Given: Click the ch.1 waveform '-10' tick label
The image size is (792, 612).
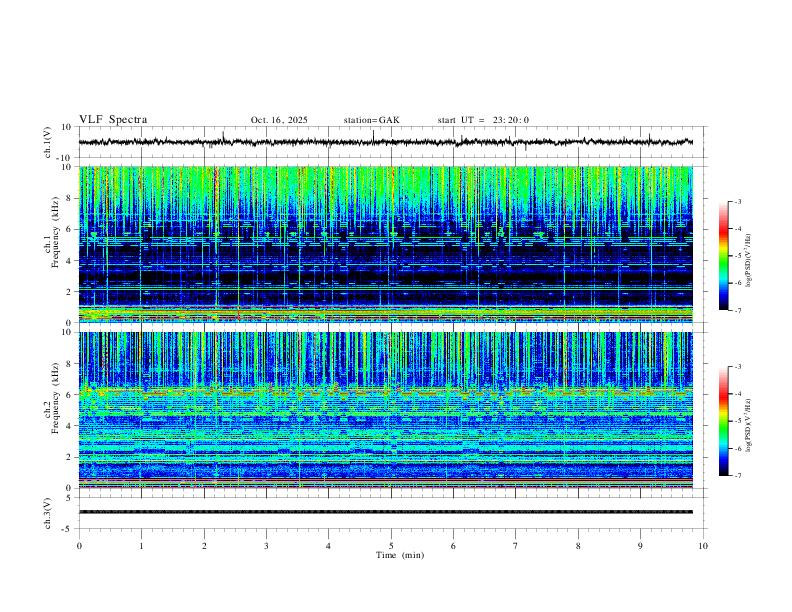Looking at the screenshot, I should 65,158.
